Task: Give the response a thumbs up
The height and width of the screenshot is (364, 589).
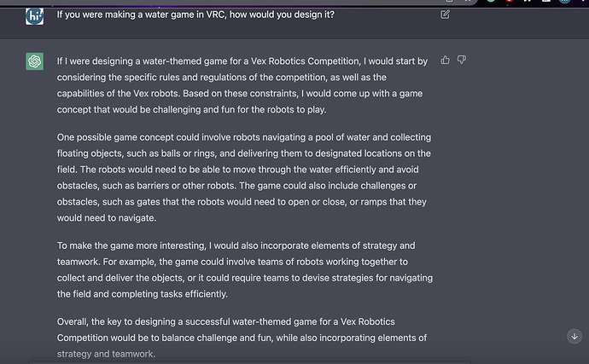Action: (x=446, y=60)
